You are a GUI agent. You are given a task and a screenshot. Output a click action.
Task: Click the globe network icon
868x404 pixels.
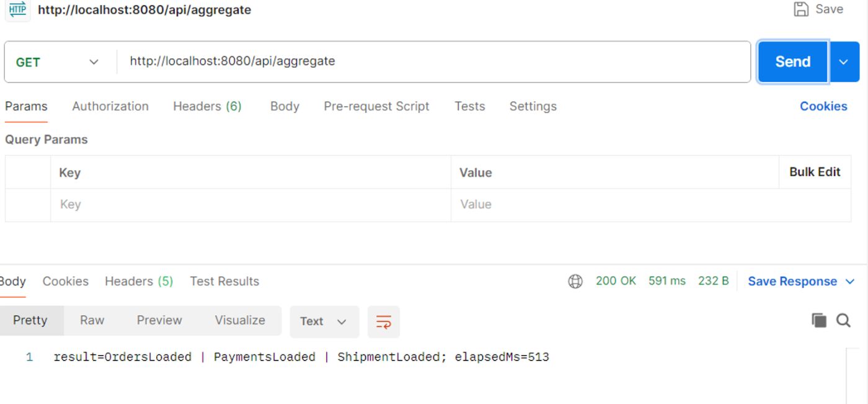click(x=575, y=282)
